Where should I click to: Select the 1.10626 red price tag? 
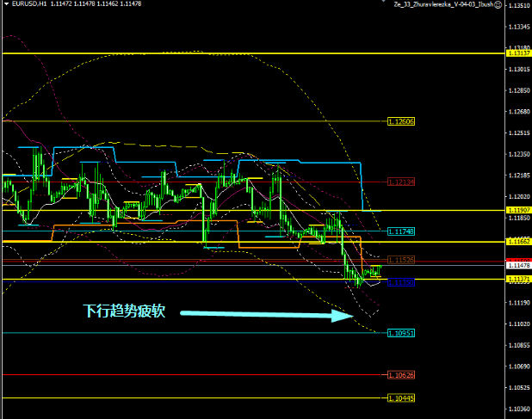[x=401, y=375]
